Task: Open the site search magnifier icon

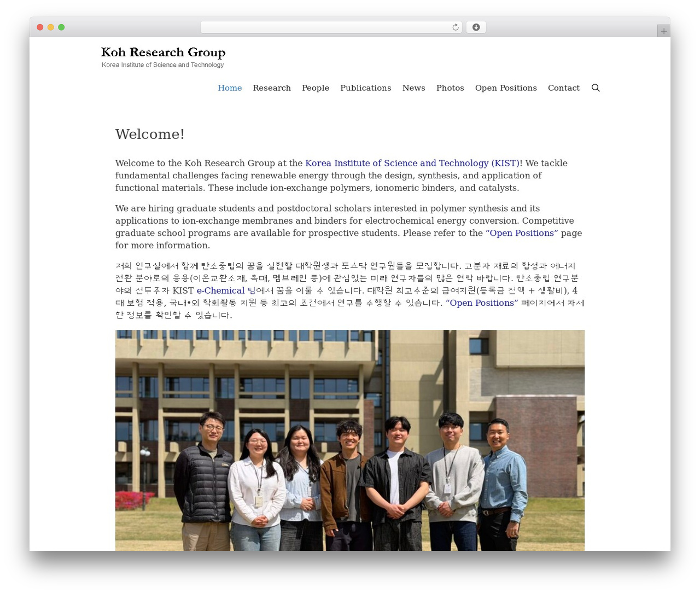Action: [596, 88]
